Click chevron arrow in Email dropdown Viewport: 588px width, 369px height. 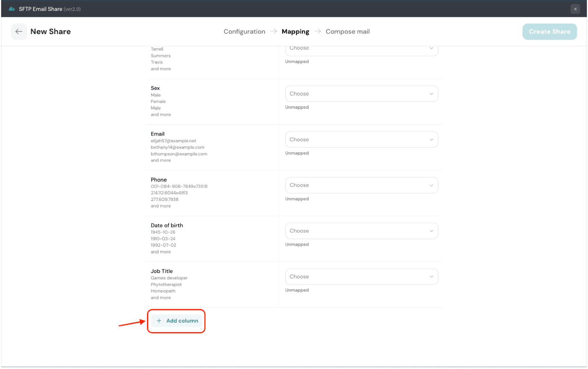pyautogui.click(x=431, y=140)
